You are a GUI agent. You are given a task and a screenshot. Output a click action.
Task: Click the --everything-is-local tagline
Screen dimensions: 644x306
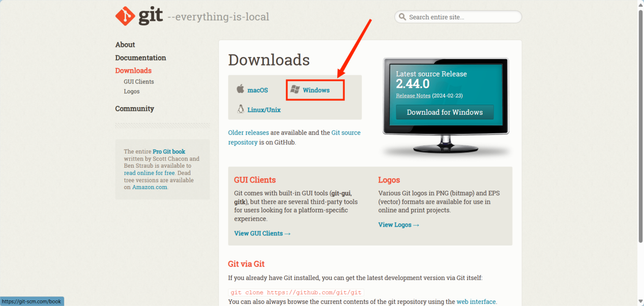(218, 17)
